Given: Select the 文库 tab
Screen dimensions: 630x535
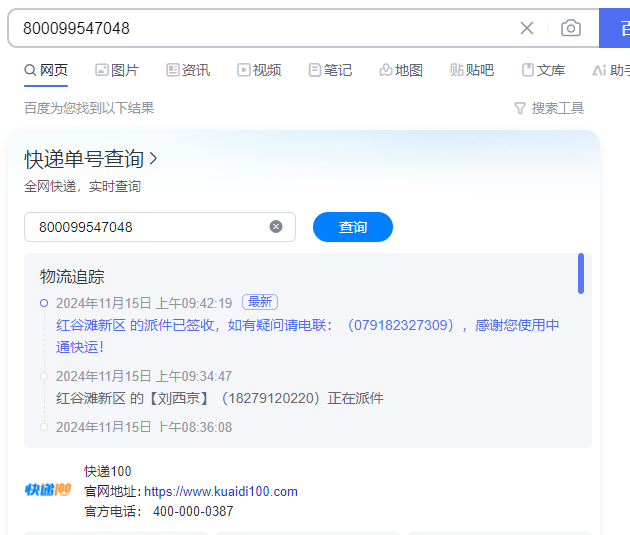Looking at the screenshot, I should 543,70.
